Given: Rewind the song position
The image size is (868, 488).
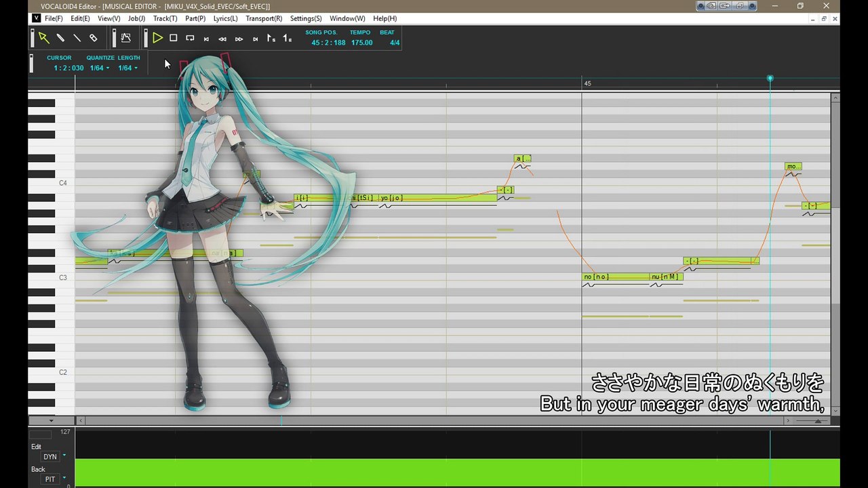Looking at the screenshot, I should (x=222, y=39).
